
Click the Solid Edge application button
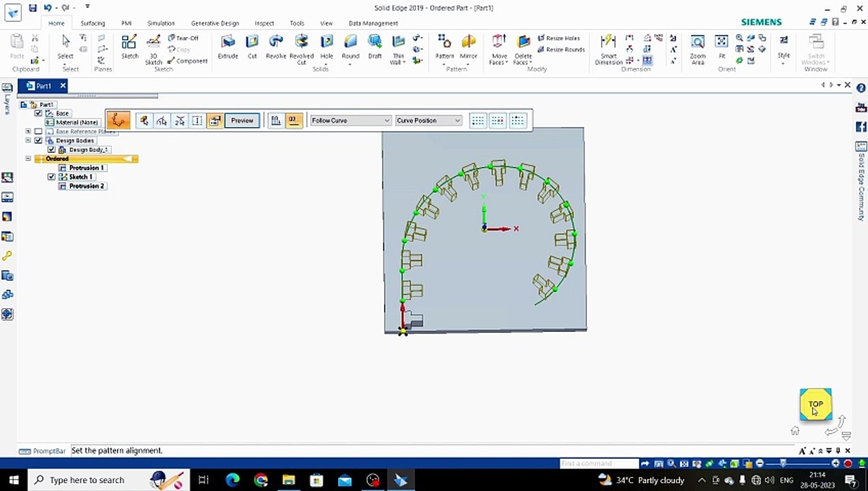13,11
